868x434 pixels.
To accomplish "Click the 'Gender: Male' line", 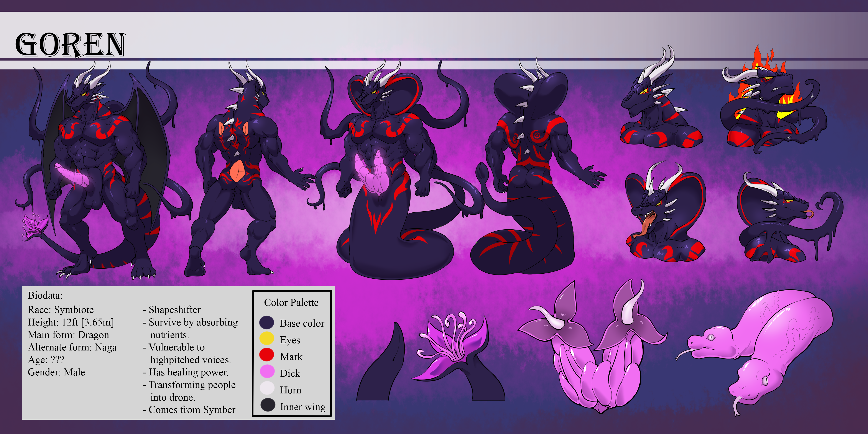I will [56, 372].
